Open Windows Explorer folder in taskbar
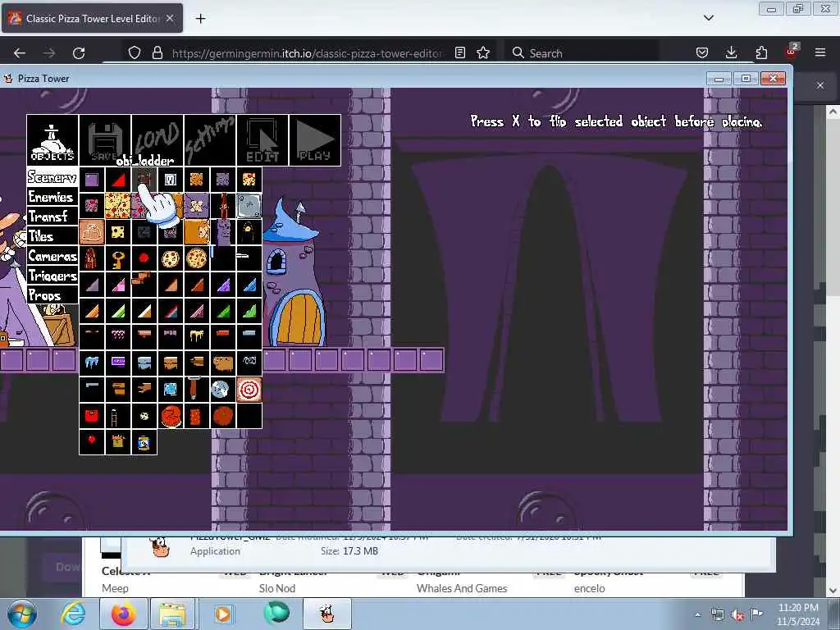 click(172, 614)
